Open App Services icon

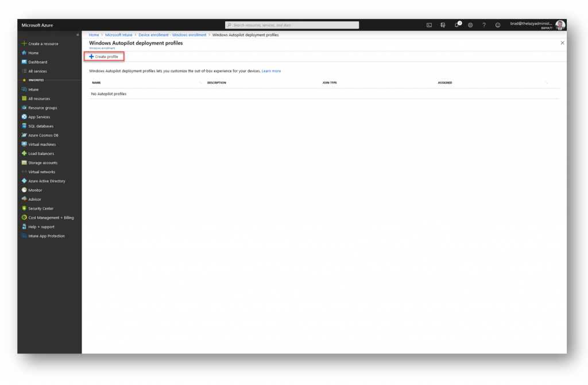[x=24, y=117]
